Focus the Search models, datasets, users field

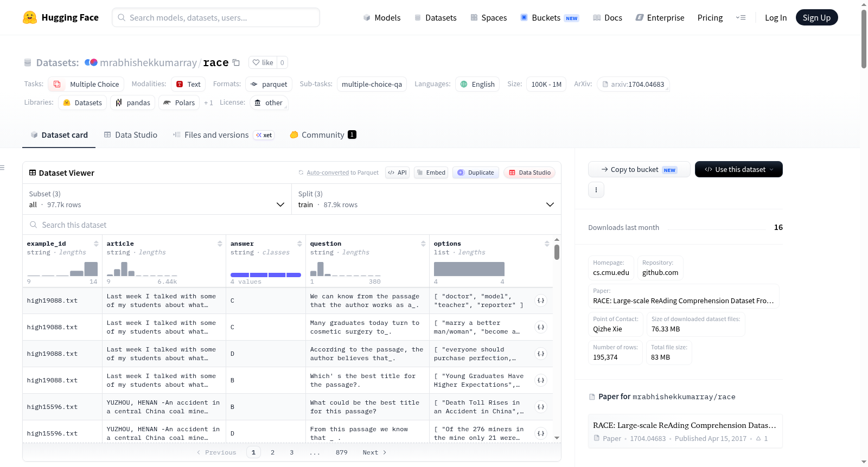coord(216,17)
